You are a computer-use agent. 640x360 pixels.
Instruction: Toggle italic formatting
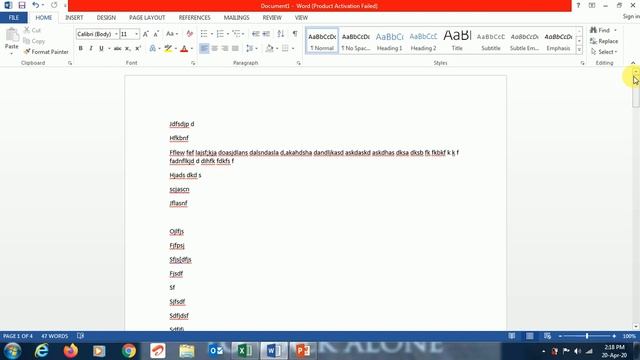tap(91, 49)
